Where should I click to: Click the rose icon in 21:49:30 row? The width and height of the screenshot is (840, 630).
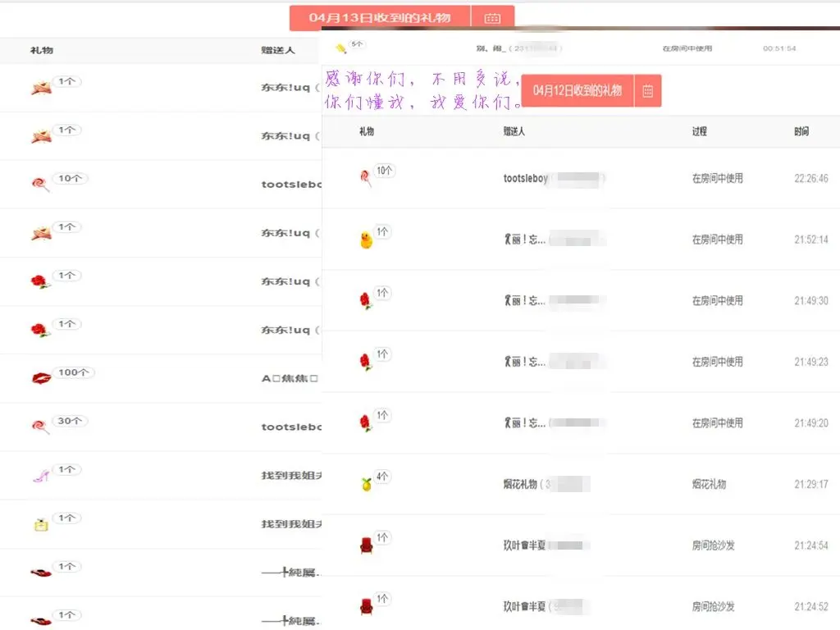coord(366,300)
